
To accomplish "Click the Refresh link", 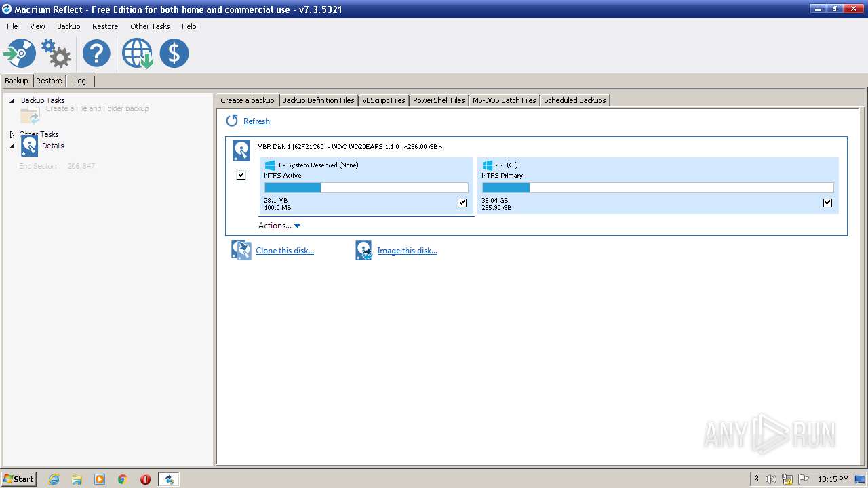I will [256, 121].
